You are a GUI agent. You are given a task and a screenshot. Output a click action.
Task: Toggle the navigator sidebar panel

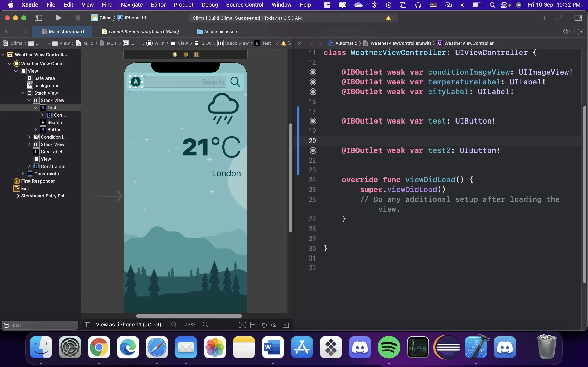[38, 18]
